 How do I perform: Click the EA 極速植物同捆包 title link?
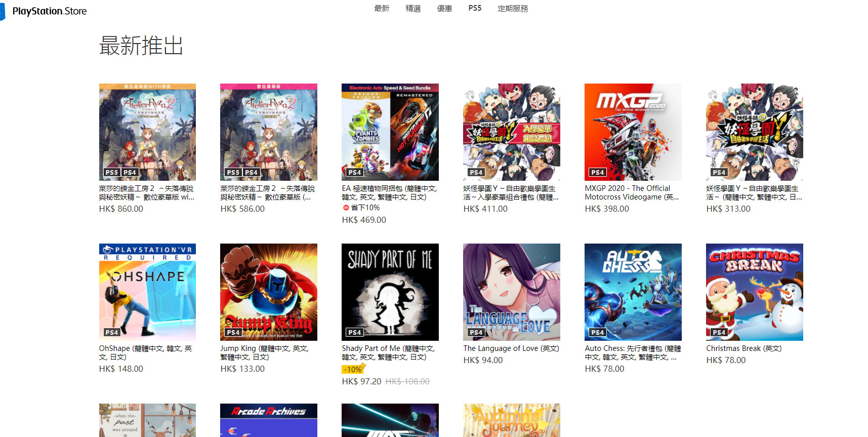tap(389, 192)
